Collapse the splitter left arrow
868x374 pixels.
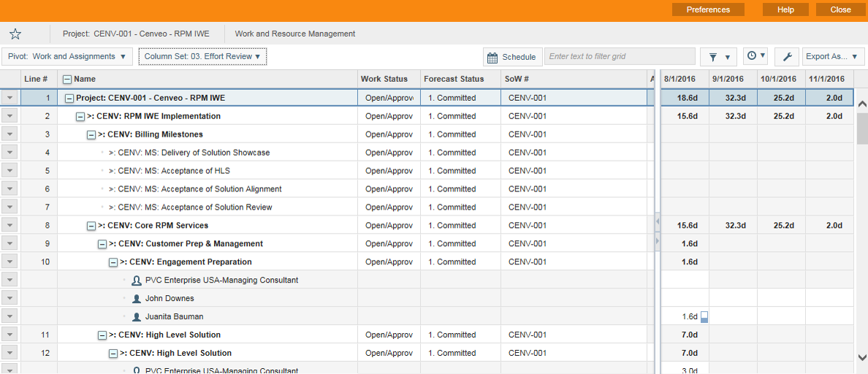[x=658, y=221]
